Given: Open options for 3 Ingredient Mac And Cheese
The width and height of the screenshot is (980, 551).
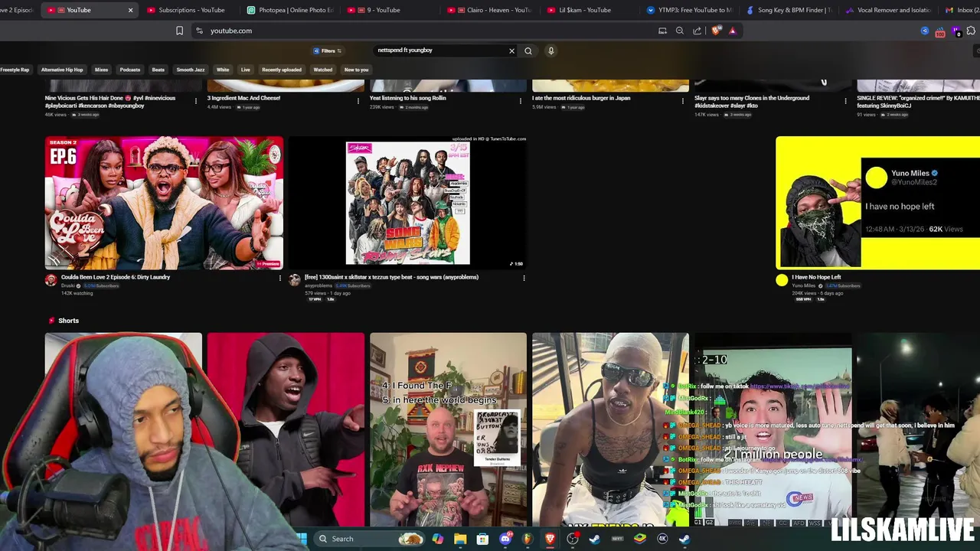Looking at the screenshot, I should (358, 101).
